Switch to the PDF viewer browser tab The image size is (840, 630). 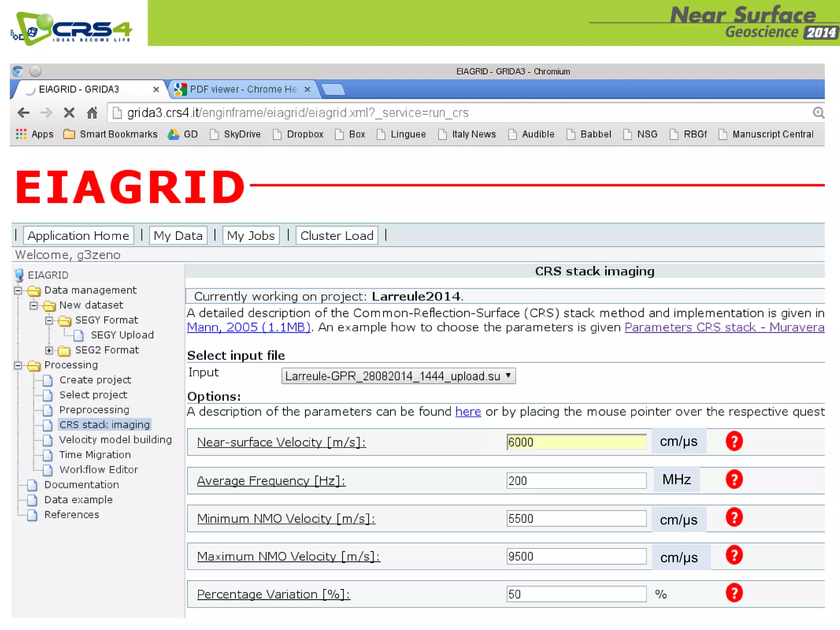tap(243, 89)
